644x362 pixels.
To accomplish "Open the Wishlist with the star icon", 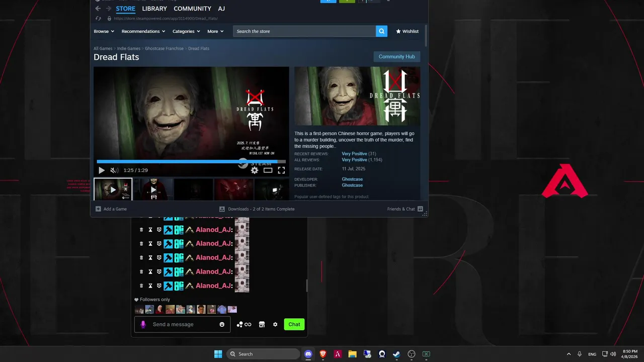I will 407,31.
